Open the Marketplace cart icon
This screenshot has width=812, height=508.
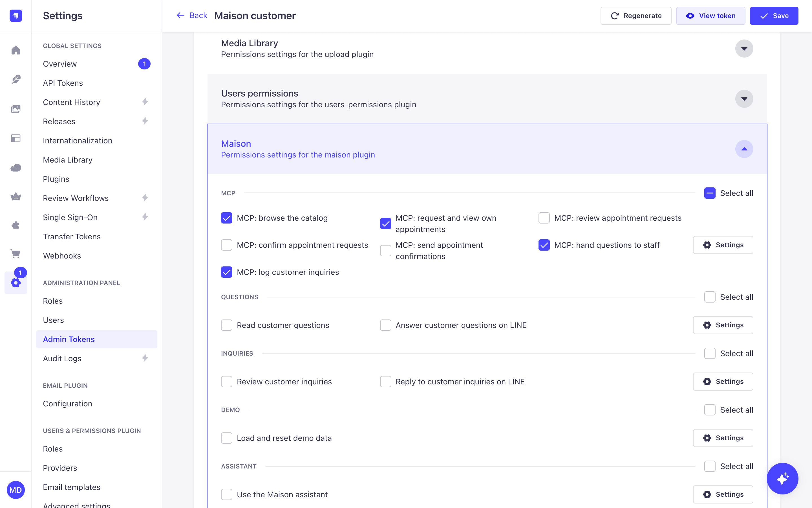(x=16, y=253)
